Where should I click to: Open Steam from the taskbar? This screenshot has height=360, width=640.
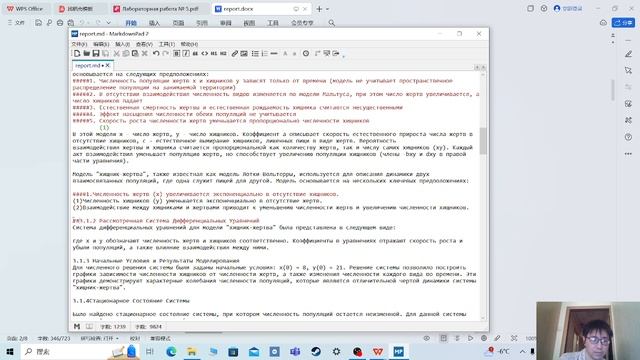pos(316,351)
